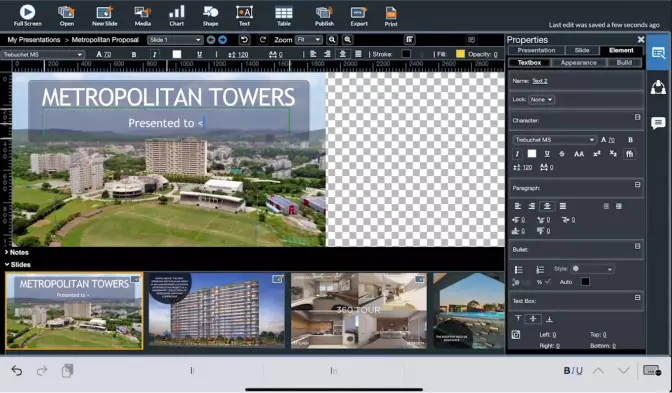The height and width of the screenshot is (393, 672).
Task: Open the yellow Fill color swatch
Action: tap(460, 54)
